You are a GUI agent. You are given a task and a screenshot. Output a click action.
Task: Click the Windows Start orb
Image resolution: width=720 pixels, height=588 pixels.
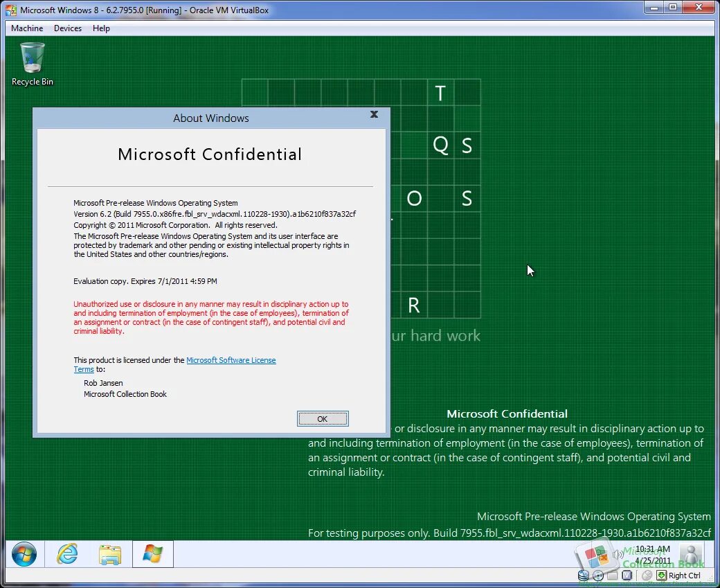click(x=24, y=553)
